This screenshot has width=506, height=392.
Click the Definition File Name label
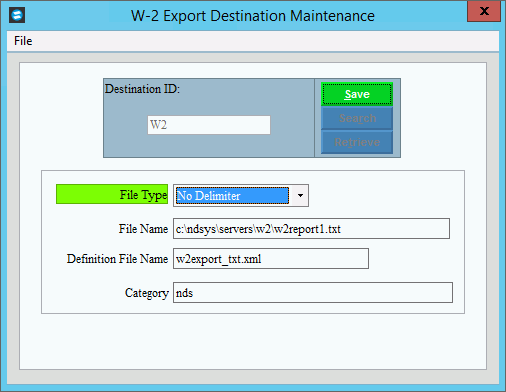coord(117,259)
